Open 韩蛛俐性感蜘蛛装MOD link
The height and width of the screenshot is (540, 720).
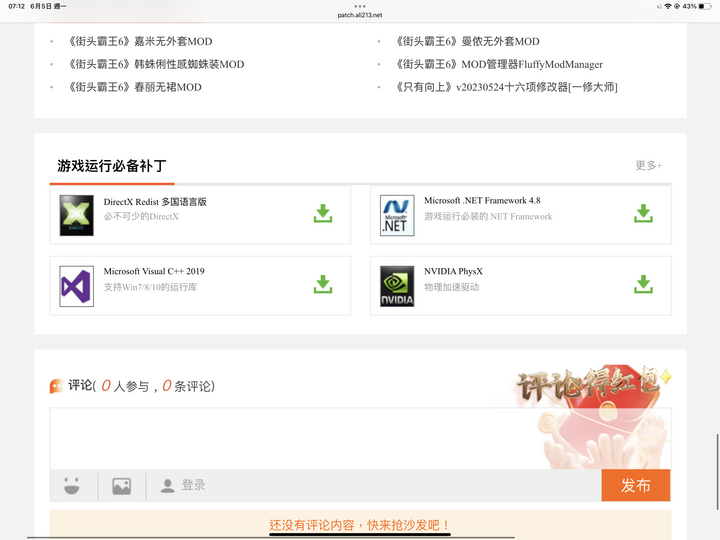[x=156, y=64]
